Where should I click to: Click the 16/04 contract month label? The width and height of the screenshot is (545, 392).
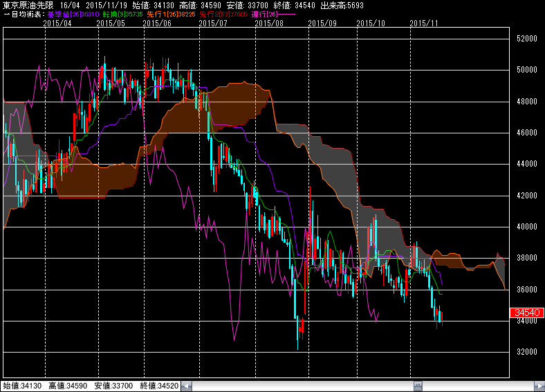tap(70, 6)
